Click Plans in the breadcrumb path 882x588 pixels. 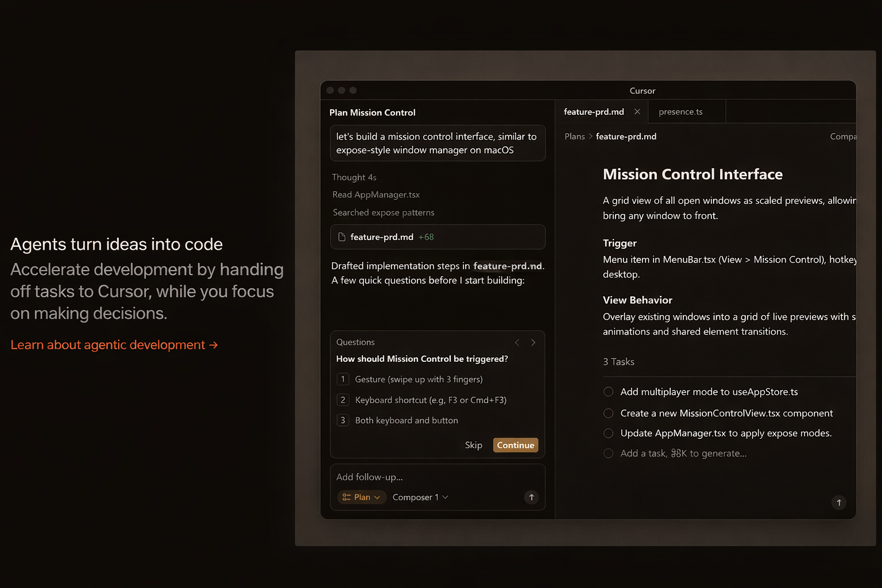click(x=574, y=137)
